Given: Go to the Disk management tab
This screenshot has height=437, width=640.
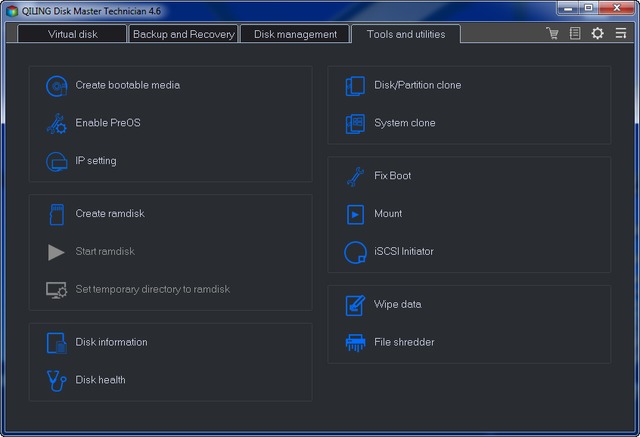Looking at the screenshot, I should pyautogui.click(x=295, y=34).
